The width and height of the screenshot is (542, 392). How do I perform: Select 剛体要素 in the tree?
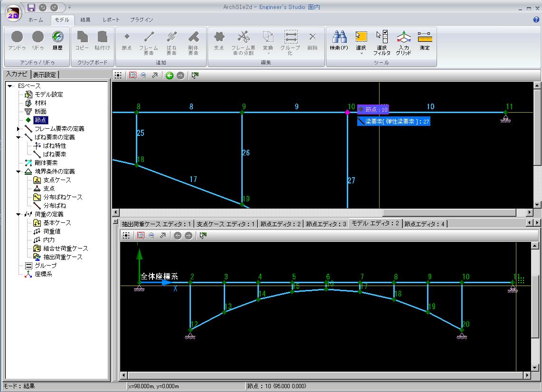[x=46, y=163]
